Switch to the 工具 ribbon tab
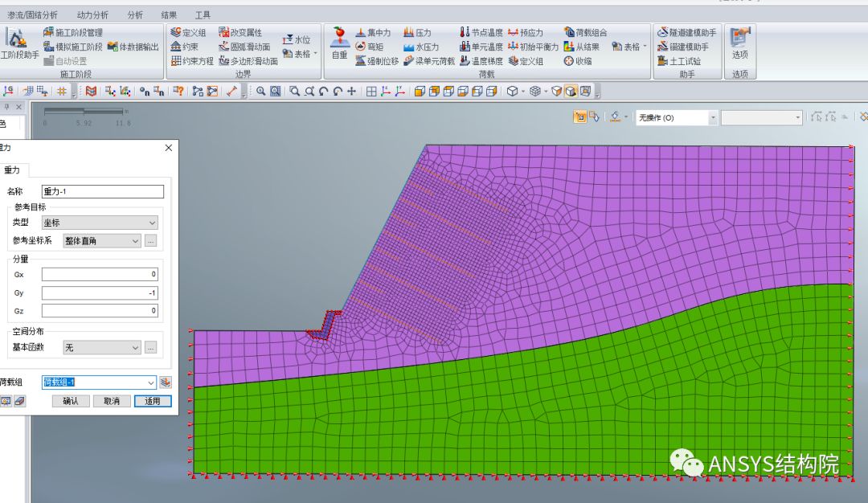 (203, 15)
